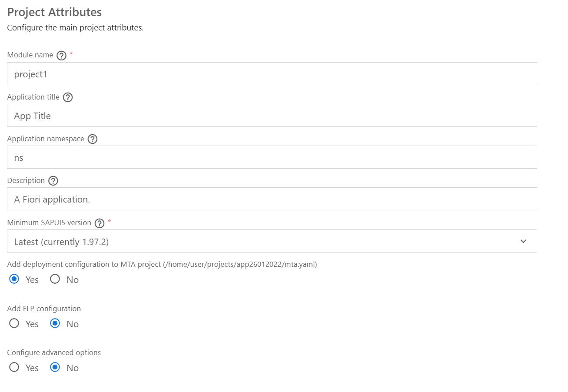The height and width of the screenshot is (392, 568).
Task: Click the dropdown chevron showing Latest 1.97.2
Action: click(x=523, y=241)
